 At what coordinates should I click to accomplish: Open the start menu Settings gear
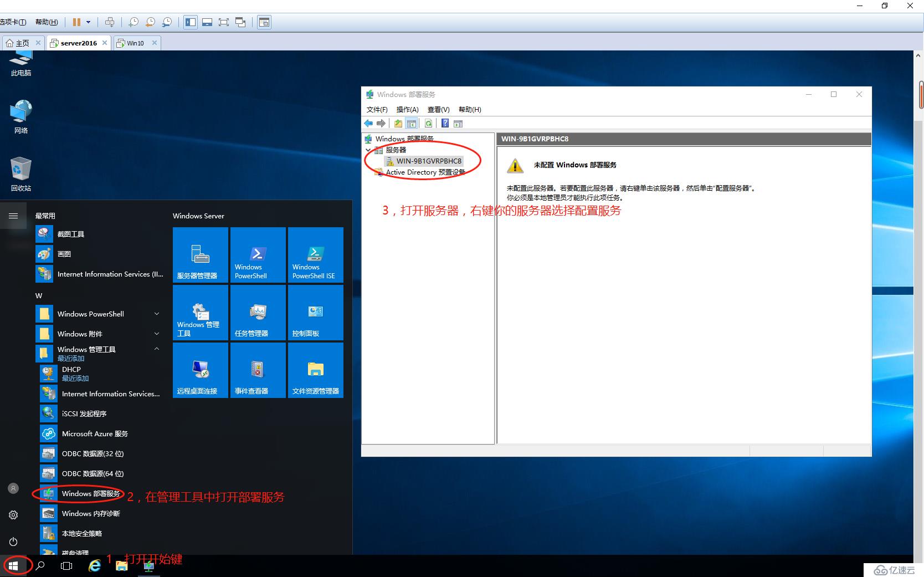click(x=13, y=515)
